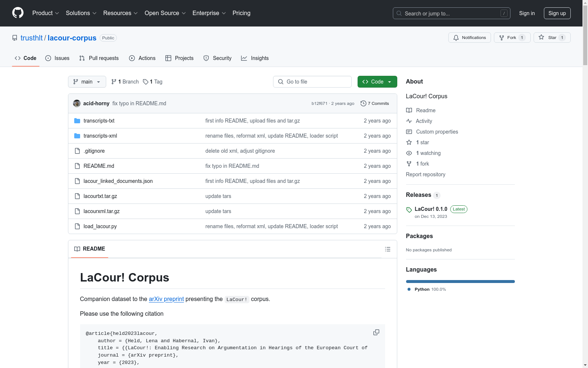The height and width of the screenshot is (368, 588).
Task: Click the Search or jump to field
Action: pos(452,13)
